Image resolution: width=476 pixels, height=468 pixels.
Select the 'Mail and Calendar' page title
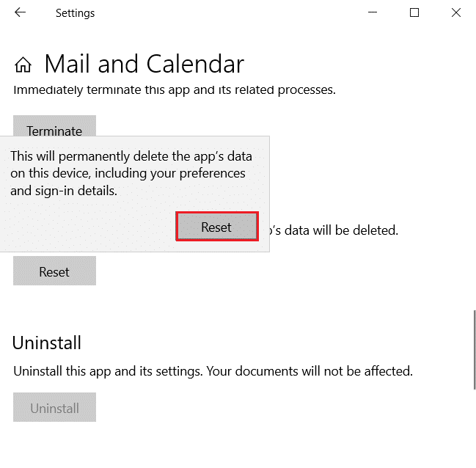coord(144,64)
